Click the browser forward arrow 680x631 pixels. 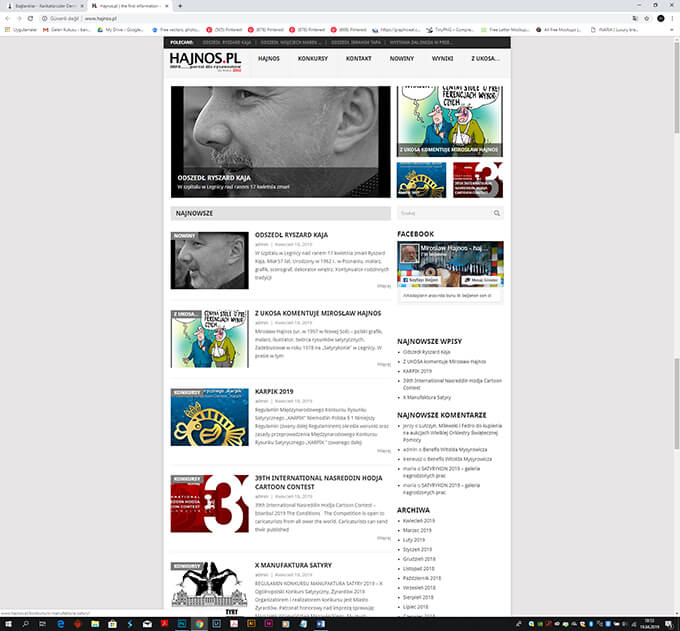click(19, 19)
